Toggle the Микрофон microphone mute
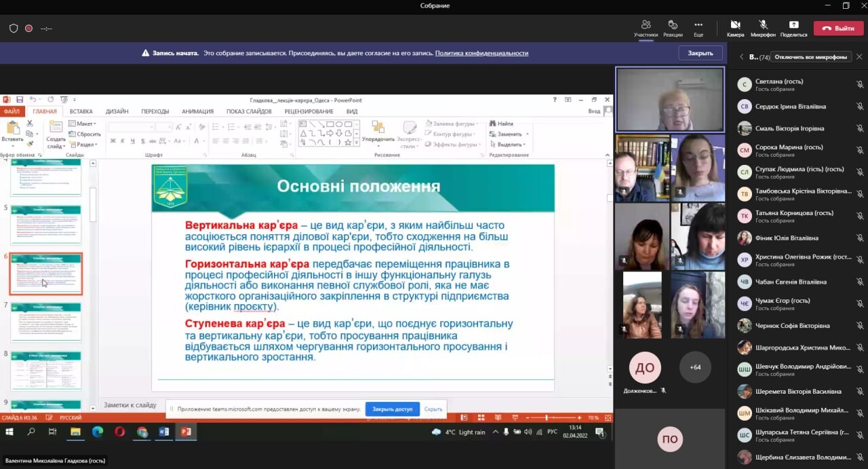Viewport: 868px width, 469px height. click(763, 25)
